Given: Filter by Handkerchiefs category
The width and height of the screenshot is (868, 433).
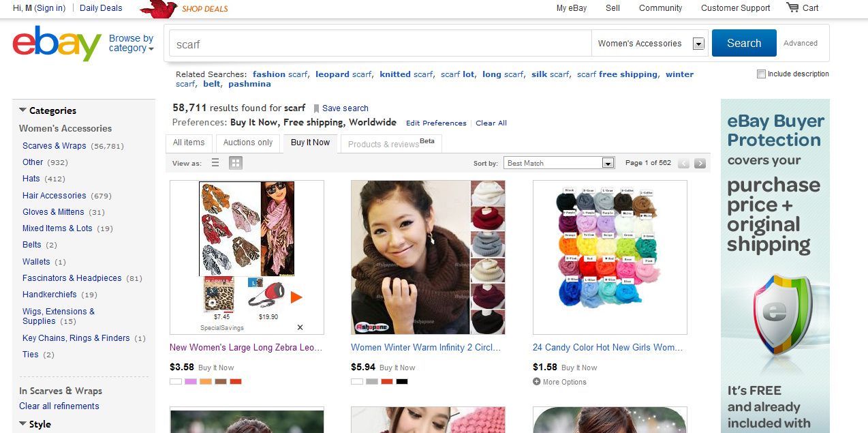Looking at the screenshot, I should (x=50, y=295).
